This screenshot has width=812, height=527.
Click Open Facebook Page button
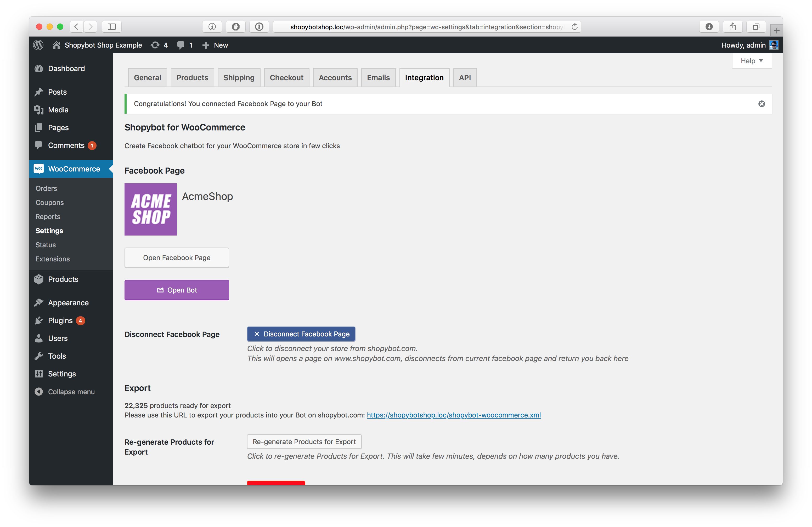pyautogui.click(x=177, y=258)
